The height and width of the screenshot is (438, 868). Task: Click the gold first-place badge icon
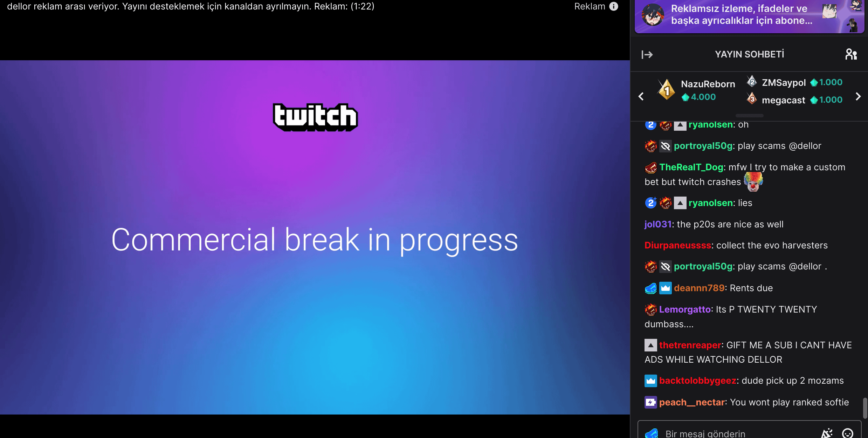pos(667,90)
